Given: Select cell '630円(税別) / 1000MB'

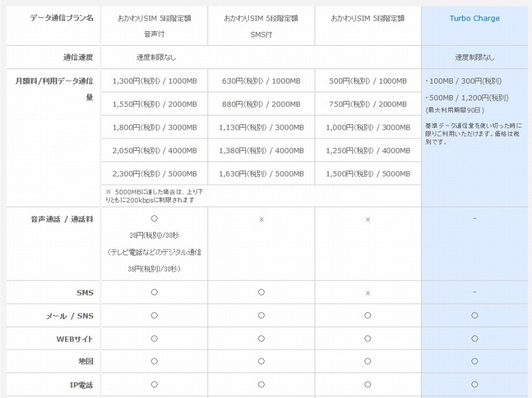Looking at the screenshot, I should pos(261,81).
